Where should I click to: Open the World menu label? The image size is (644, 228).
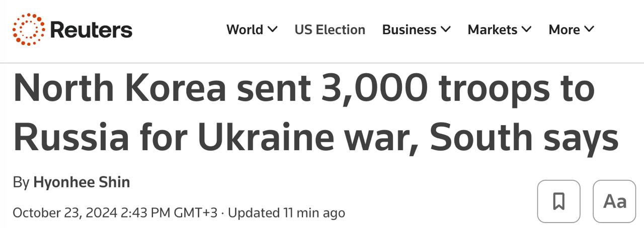[245, 30]
